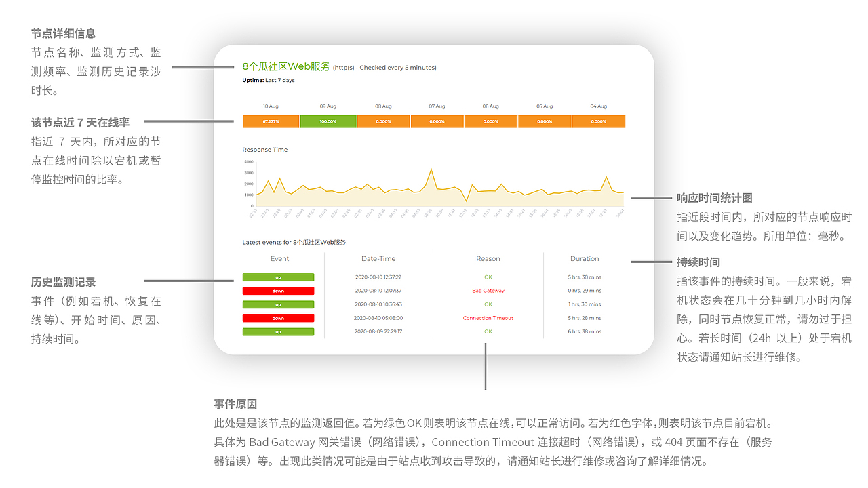Click the Date-Time column header
The height and width of the screenshot is (488, 868).
coord(378,258)
